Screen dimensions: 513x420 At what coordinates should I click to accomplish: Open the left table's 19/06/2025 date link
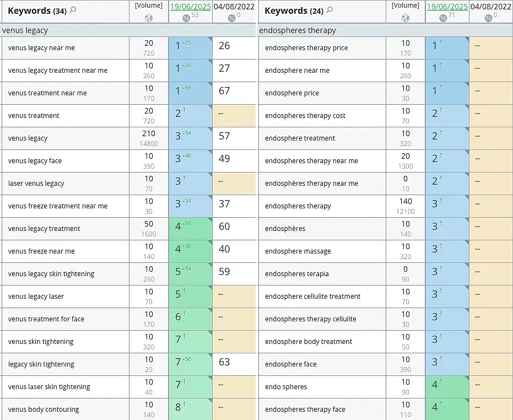coord(190,7)
